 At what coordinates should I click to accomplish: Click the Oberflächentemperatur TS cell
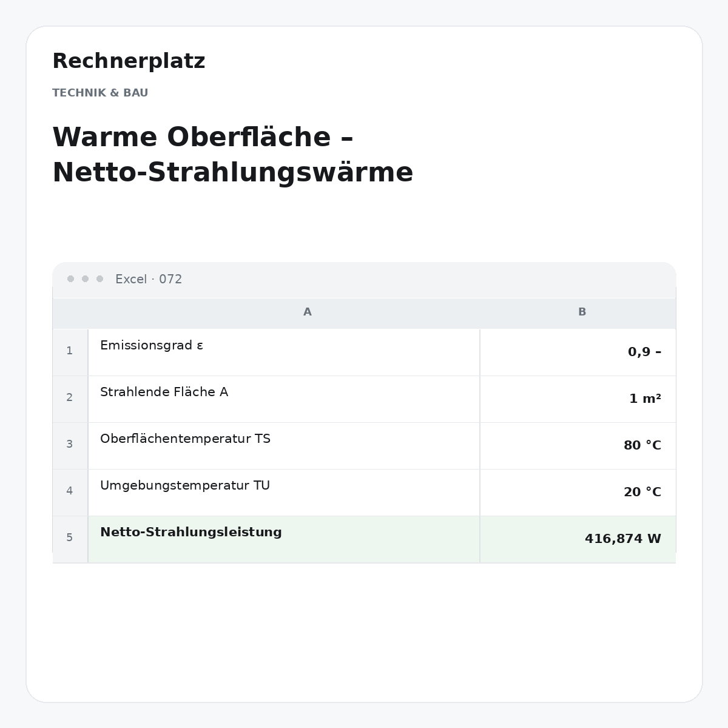tap(284, 446)
